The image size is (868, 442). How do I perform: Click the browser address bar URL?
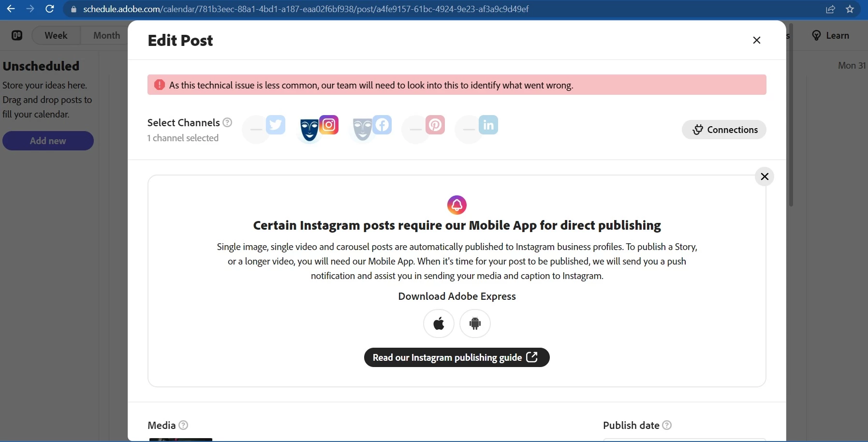306,9
